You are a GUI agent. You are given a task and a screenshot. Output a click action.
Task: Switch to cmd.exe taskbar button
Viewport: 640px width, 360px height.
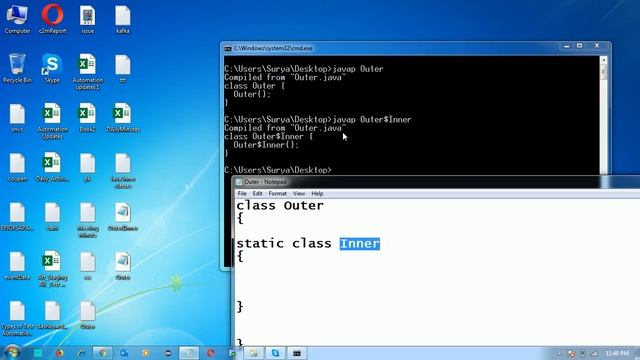click(x=297, y=353)
